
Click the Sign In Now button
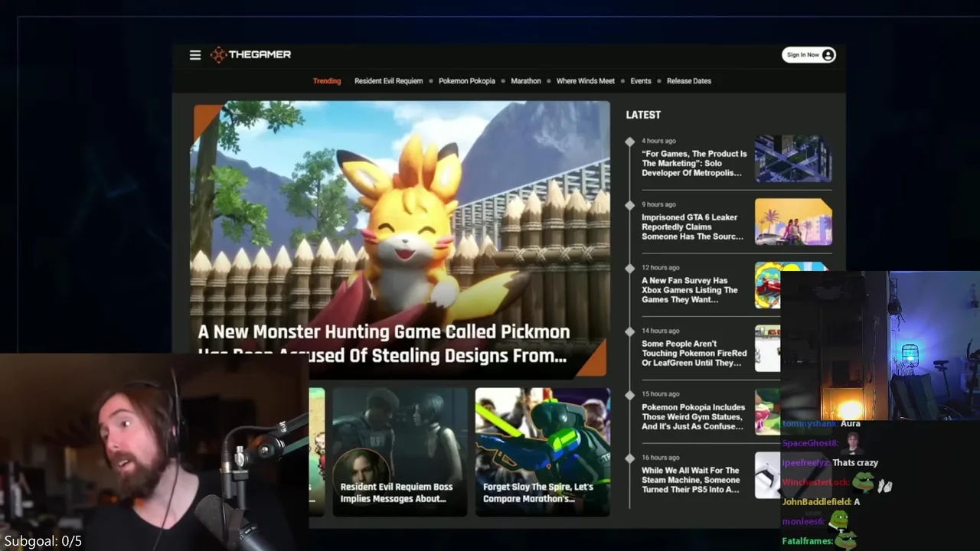point(808,54)
